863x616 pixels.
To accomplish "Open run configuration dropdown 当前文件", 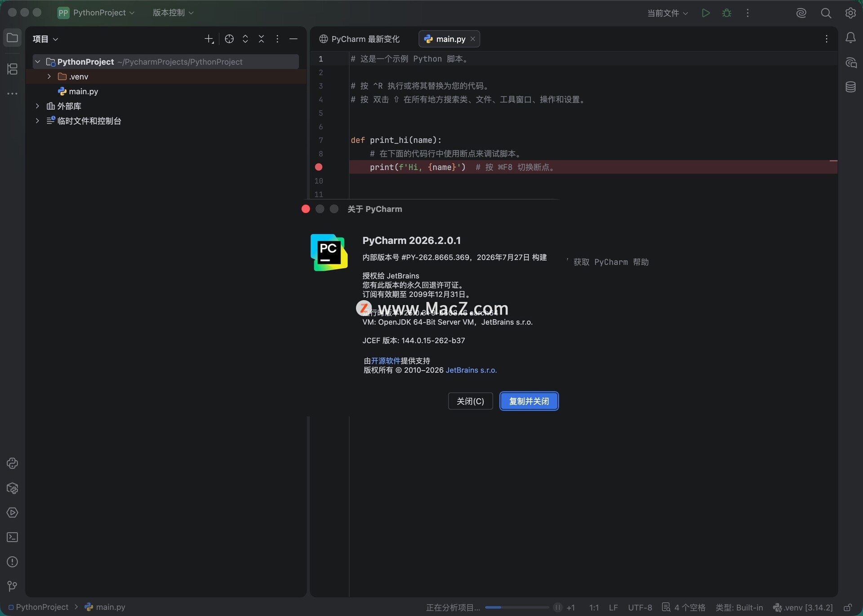I will (x=667, y=13).
